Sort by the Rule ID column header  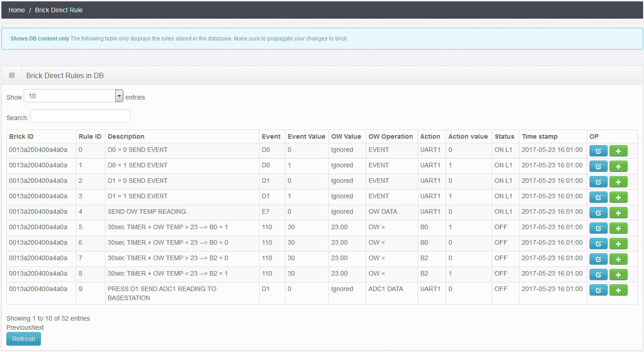90,136
